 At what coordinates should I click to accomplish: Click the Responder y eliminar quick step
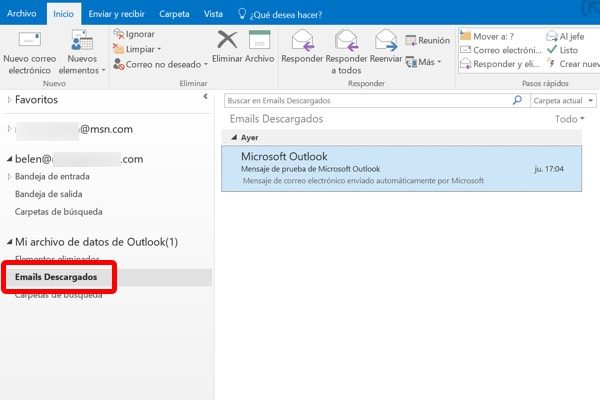tap(500, 64)
